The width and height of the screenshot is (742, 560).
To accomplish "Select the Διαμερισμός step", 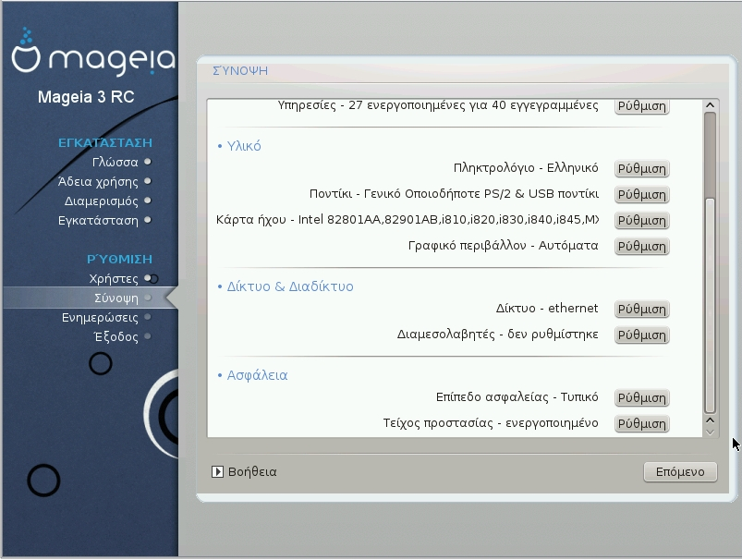I will 102,201.
